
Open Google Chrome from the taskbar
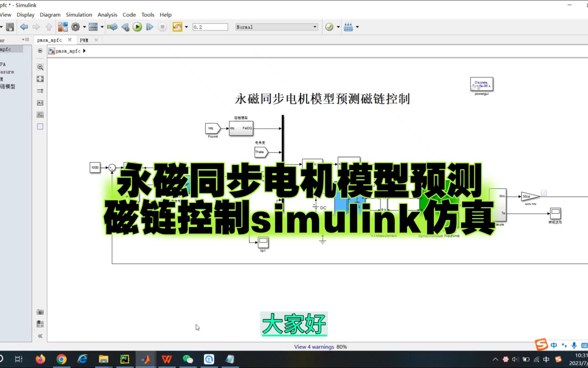(61, 359)
